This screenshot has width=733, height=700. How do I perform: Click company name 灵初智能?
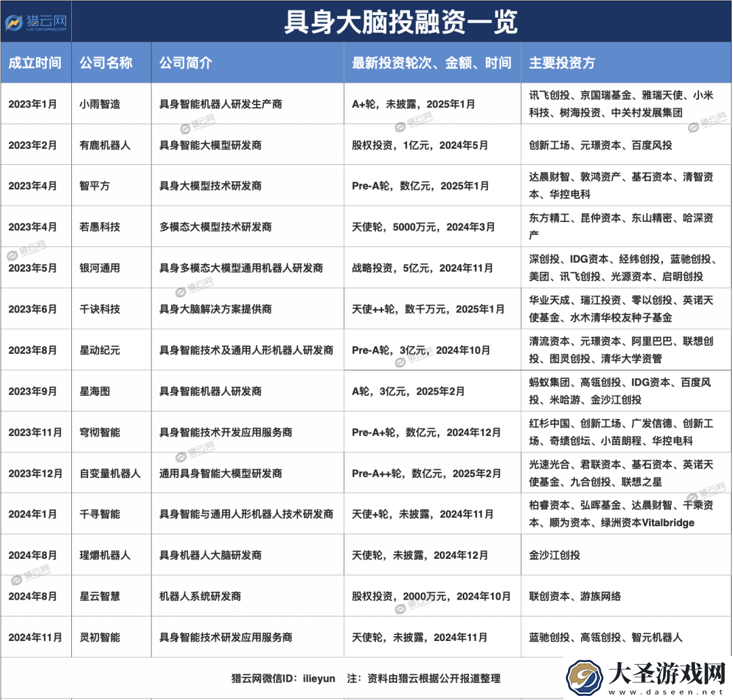point(100,638)
